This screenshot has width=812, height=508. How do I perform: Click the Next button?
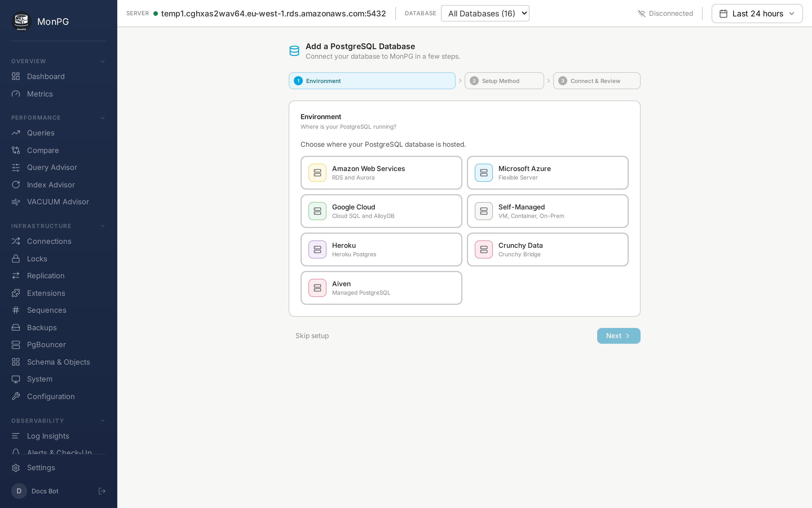[618, 336]
